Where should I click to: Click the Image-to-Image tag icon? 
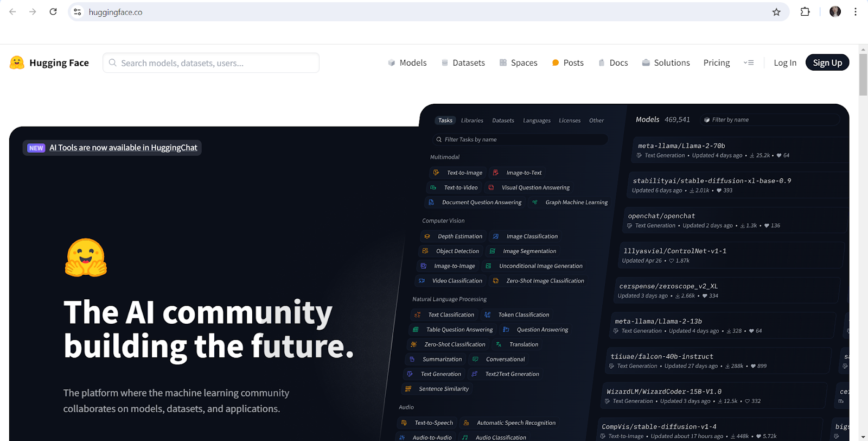(424, 266)
